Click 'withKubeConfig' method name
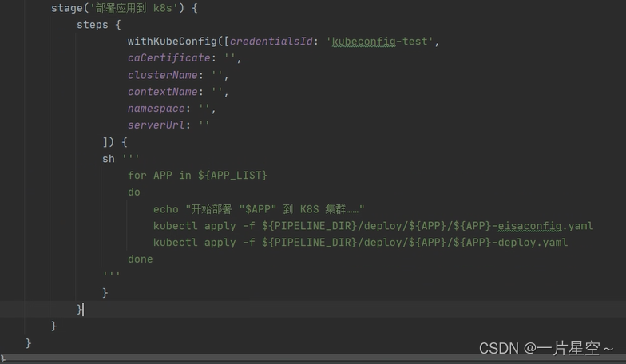The height and width of the screenshot is (364, 626). (x=172, y=42)
